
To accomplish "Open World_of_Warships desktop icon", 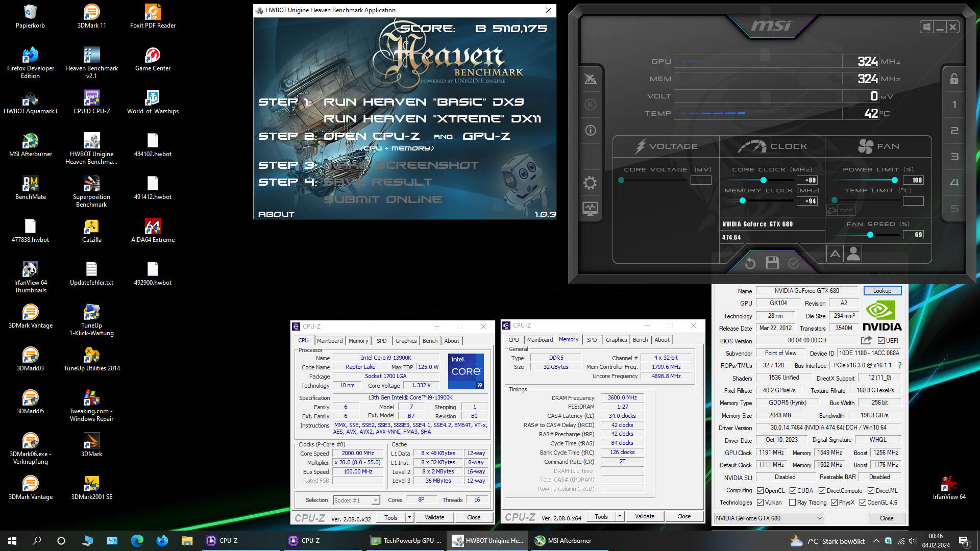I will 153,102.
